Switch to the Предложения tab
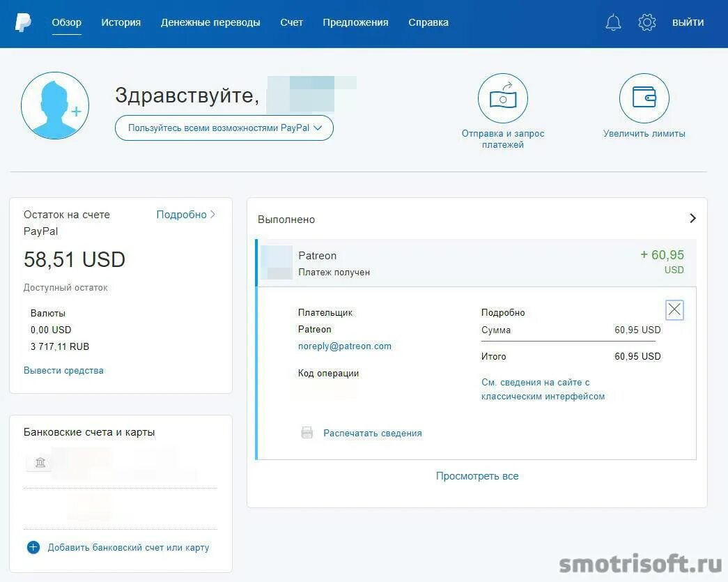The width and height of the screenshot is (728, 582). pyautogui.click(x=356, y=22)
